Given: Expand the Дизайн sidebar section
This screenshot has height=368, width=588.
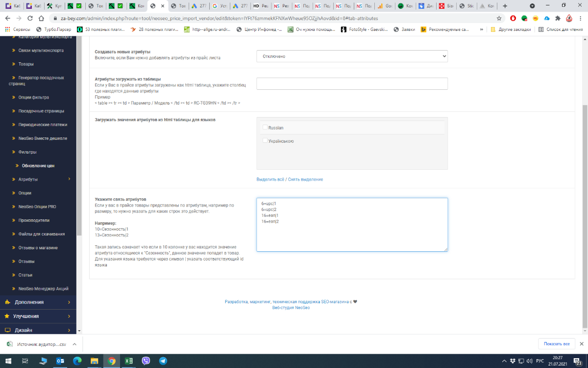Looking at the screenshot, I should point(38,330).
